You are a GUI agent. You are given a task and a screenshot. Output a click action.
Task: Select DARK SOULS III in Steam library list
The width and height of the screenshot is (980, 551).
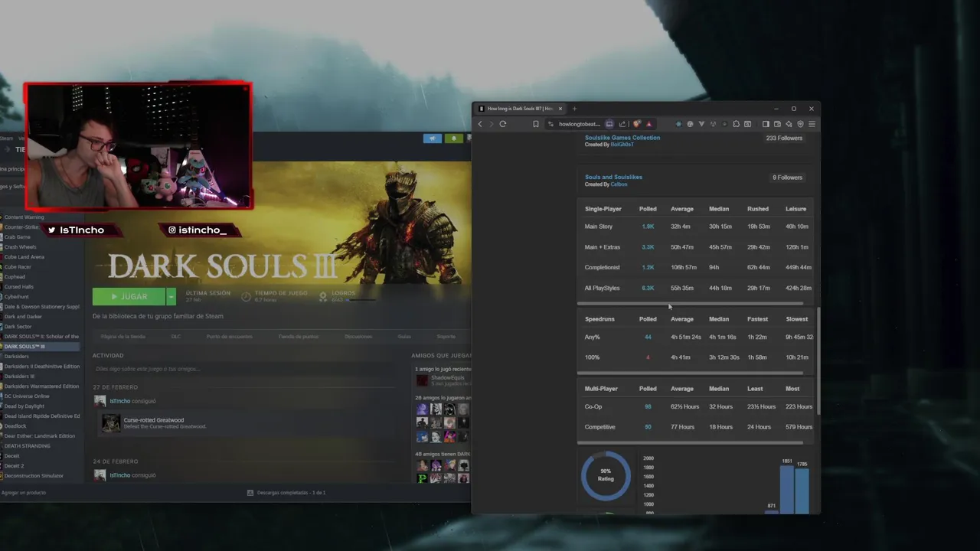coord(40,347)
